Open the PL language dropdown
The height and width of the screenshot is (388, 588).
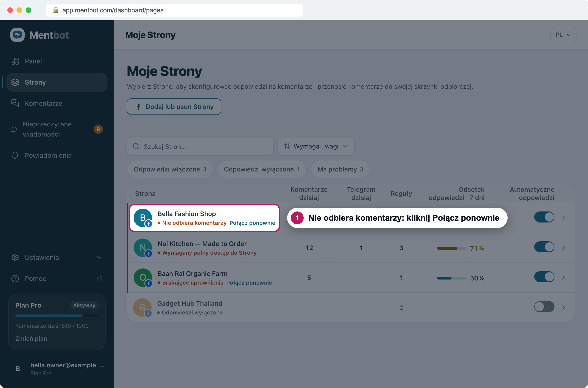click(x=563, y=35)
